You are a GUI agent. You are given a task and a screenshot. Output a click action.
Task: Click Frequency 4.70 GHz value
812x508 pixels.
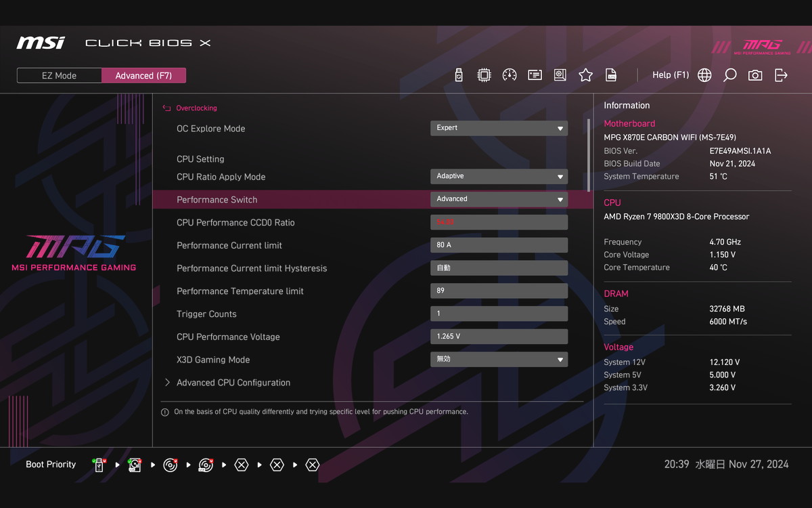tap(725, 242)
